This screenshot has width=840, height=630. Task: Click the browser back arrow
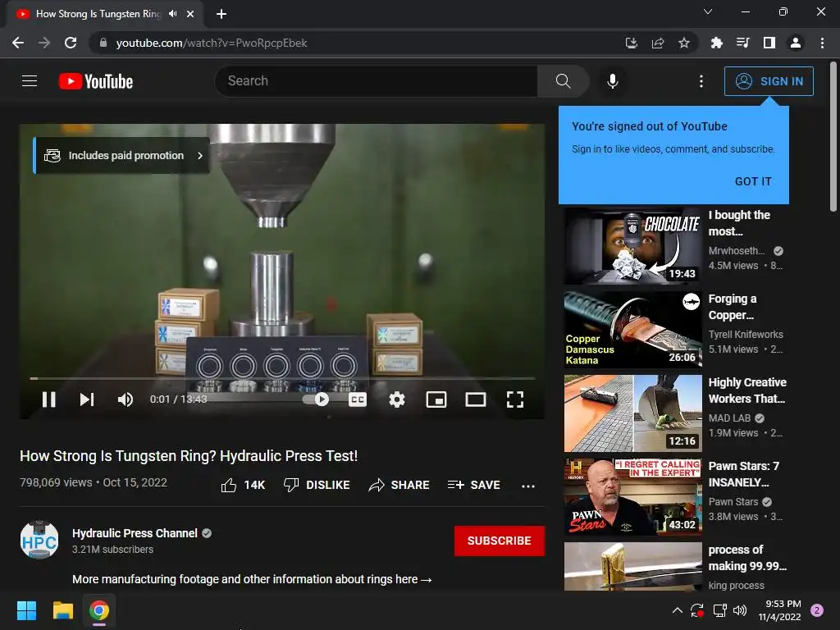pyautogui.click(x=18, y=43)
